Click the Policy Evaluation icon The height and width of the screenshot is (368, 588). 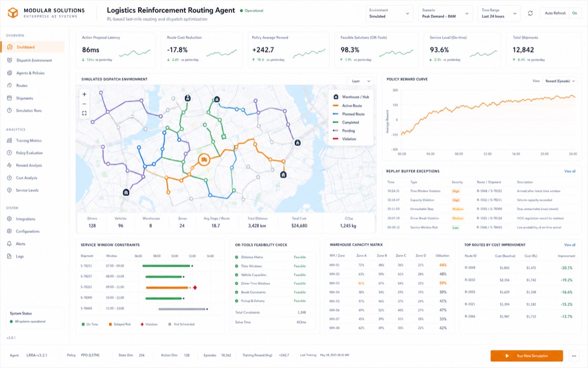click(9, 153)
